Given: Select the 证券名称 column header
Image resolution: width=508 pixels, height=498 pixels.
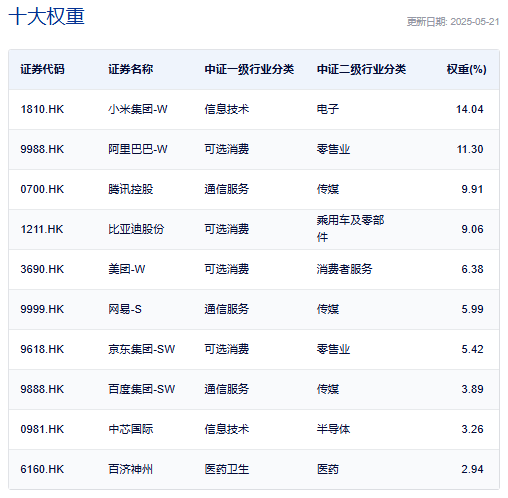Looking at the screenshot, I should (131, 69).
